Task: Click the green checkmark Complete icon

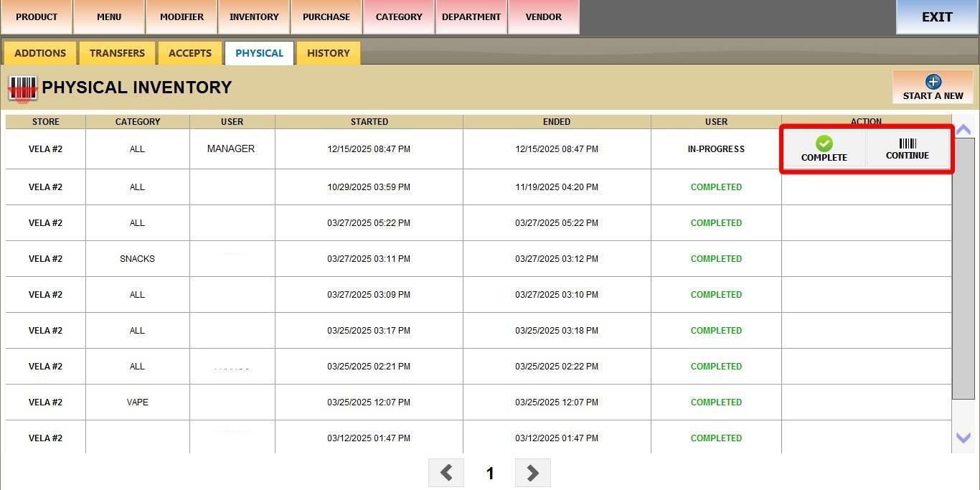Action: 824,143
